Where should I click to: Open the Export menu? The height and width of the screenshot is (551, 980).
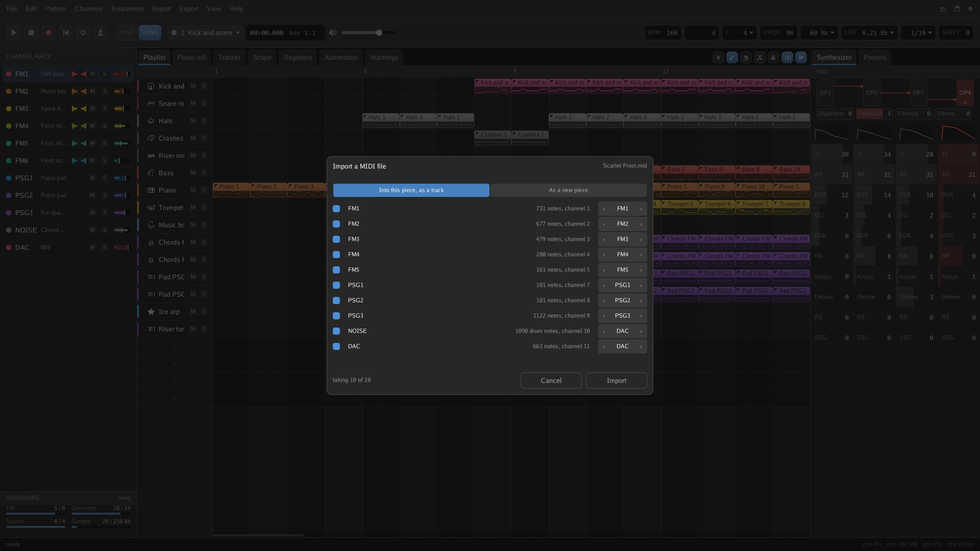point(189,9)
